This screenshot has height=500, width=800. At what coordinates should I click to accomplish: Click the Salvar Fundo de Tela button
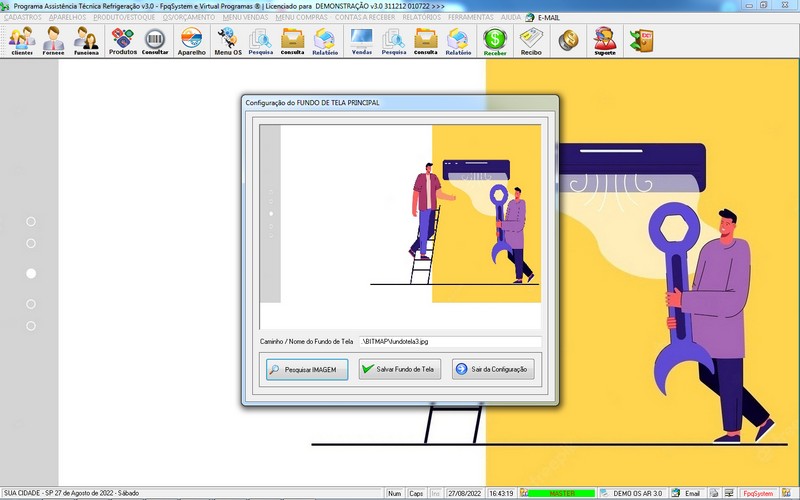pos(399,369)
